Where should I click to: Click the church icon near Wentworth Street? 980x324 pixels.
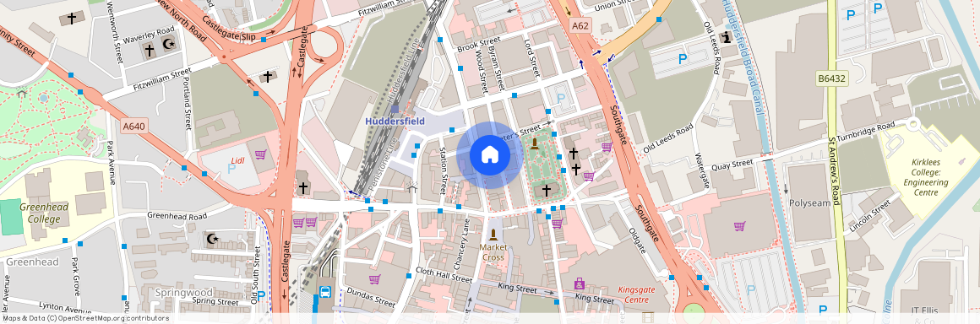[71, 18]
